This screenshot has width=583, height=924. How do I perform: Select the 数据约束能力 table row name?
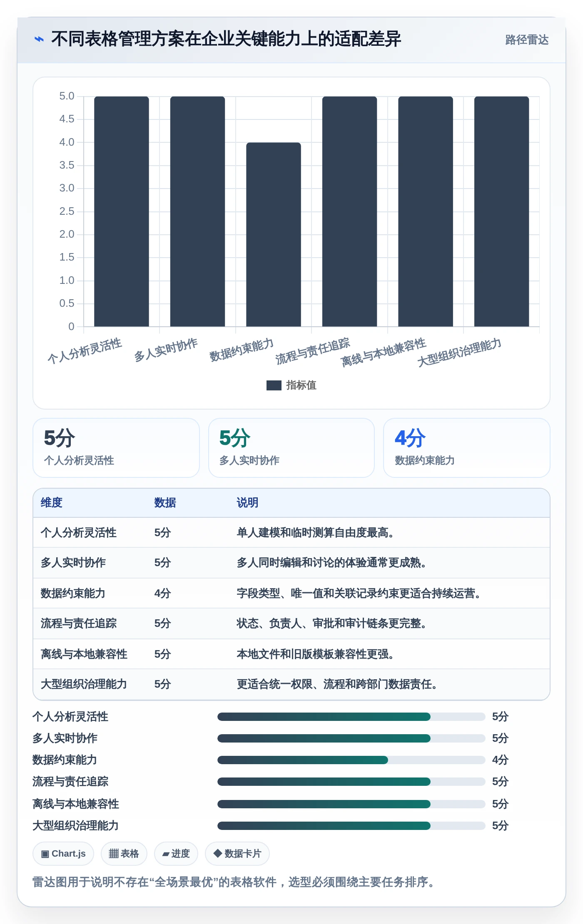tap(73, 594)
